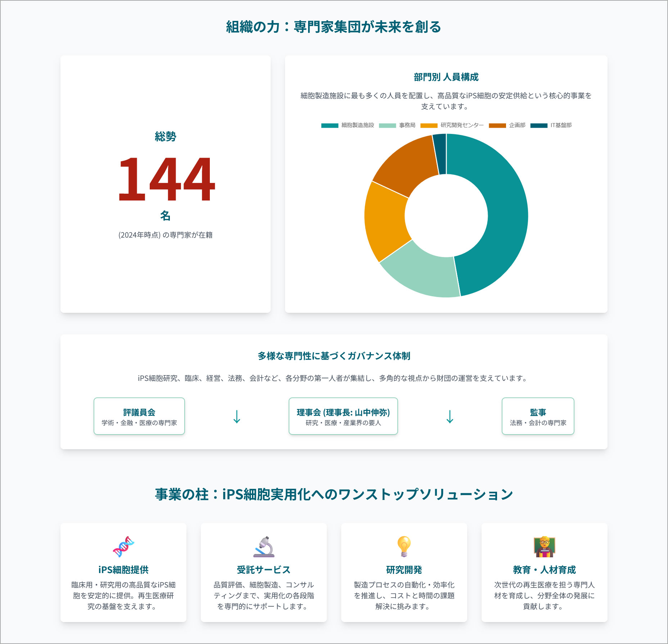The height and width of the screenshot is (644, 668).
Task: Click the description starting 次世代の再生医療
Action: pos(545,596)
